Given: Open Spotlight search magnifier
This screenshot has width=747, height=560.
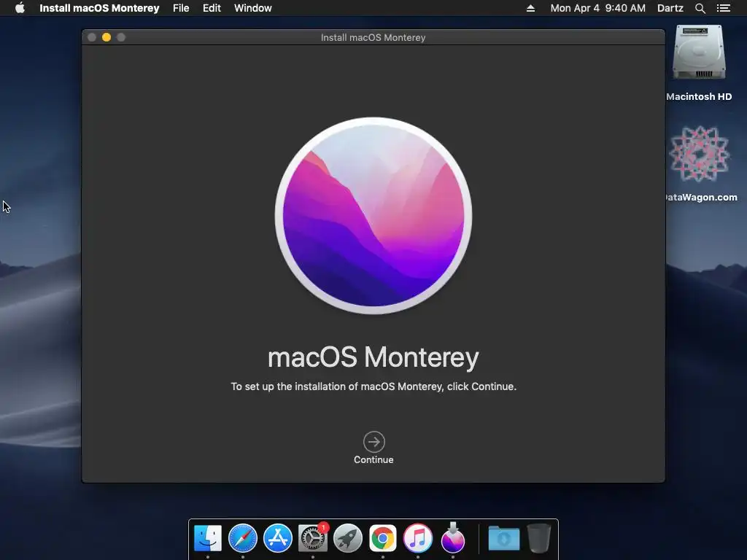Looking at the screenshot, I should click(x=700, y=8).
